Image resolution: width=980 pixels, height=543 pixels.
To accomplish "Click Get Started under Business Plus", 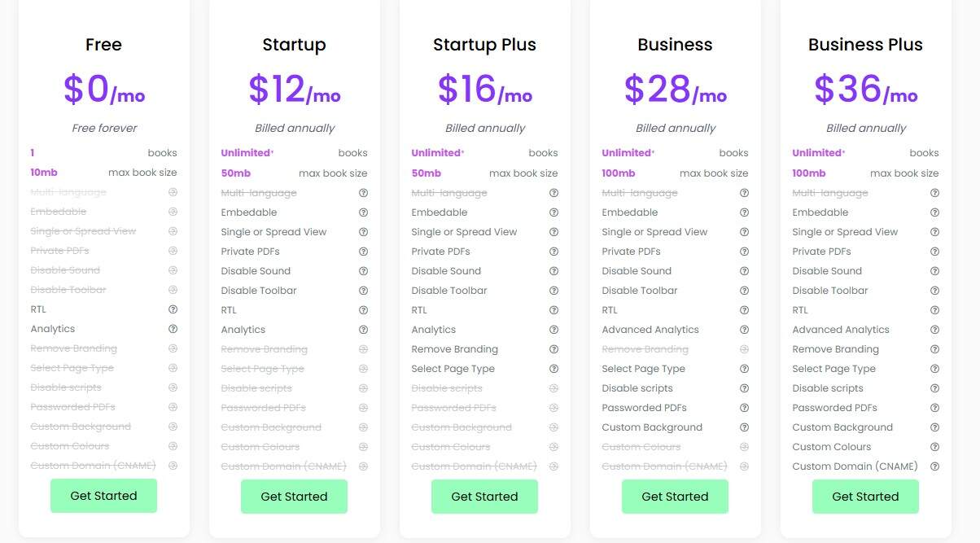I will click(865, 496).
